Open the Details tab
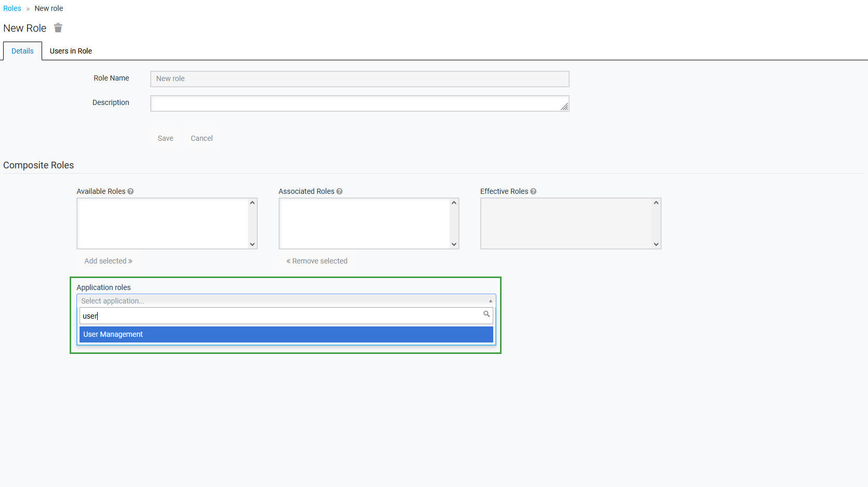The image size is (868, 487). point(22,51)
